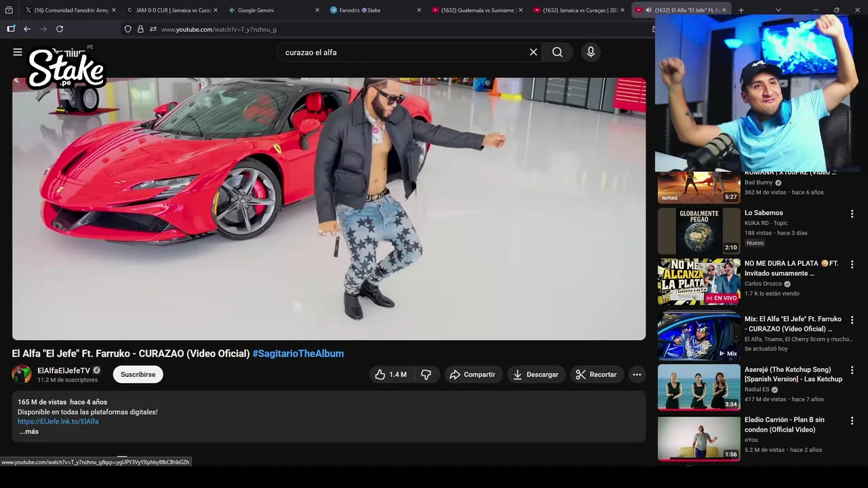This screenshot has height=488, width=868.
Task: Open Eladio Carrión Plan B thumbnail
Action: [698, 438]
